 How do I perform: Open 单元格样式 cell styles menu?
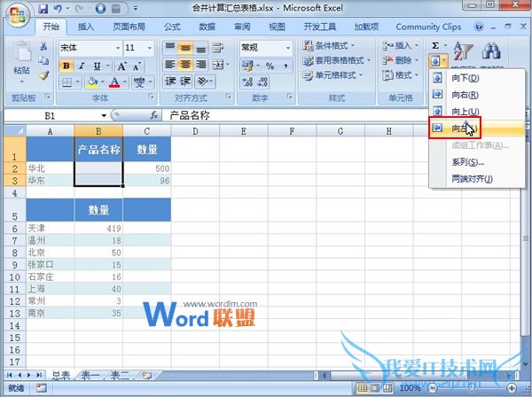[x=332, y=75]
